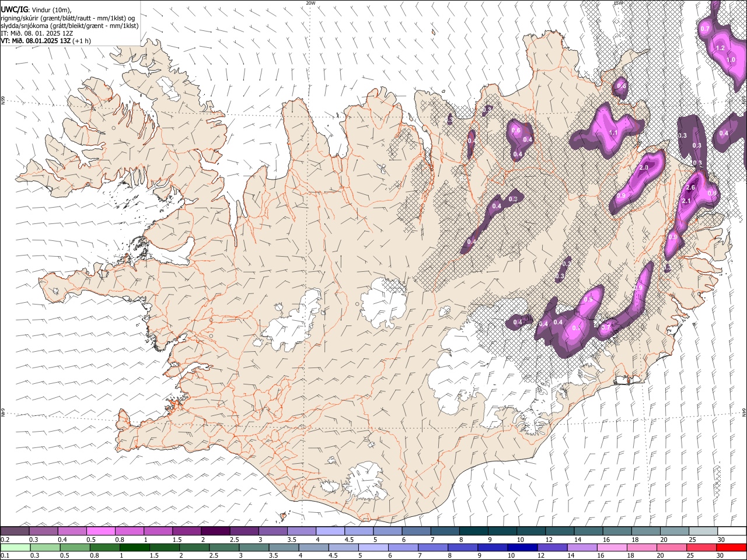
Task: Select the bright pink swatch between 0.5 and 0.8 on top scale
Action: coord(101,531)
